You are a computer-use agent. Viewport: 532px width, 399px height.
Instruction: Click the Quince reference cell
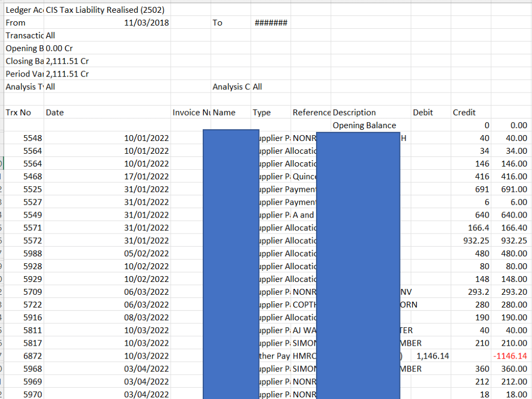pos(306,176)
